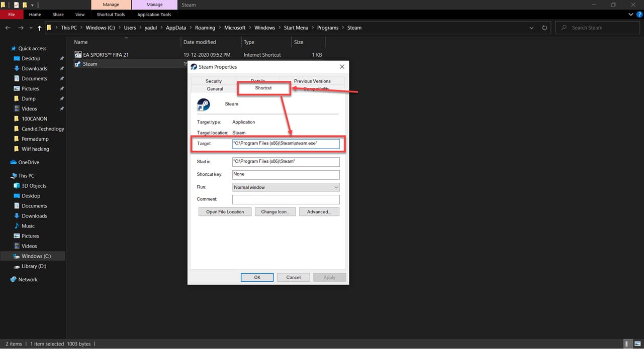Select This PC in navigation pane
Viewport: 644px width, 349px height.
(26, 176)
